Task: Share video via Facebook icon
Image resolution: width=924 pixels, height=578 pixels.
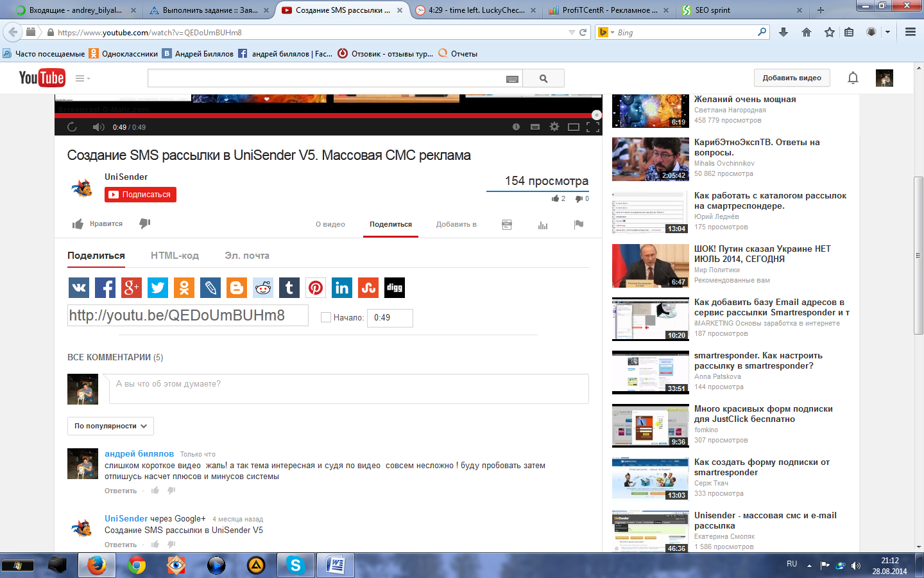Action: (105, 288)
